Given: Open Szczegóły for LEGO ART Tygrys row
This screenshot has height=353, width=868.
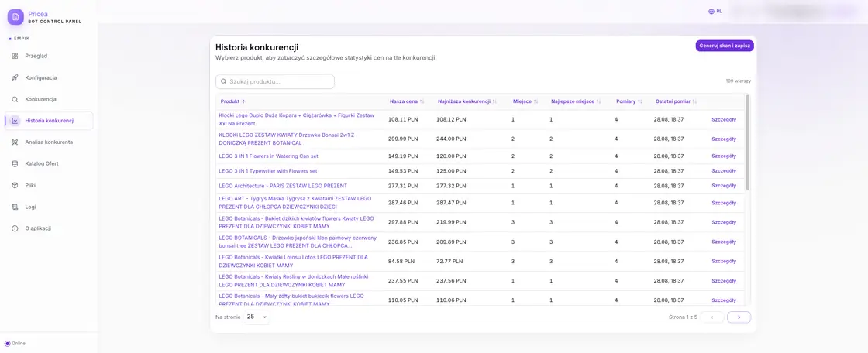Looking at the screenshot, I should pyautogui.click(x=724, y=203).
